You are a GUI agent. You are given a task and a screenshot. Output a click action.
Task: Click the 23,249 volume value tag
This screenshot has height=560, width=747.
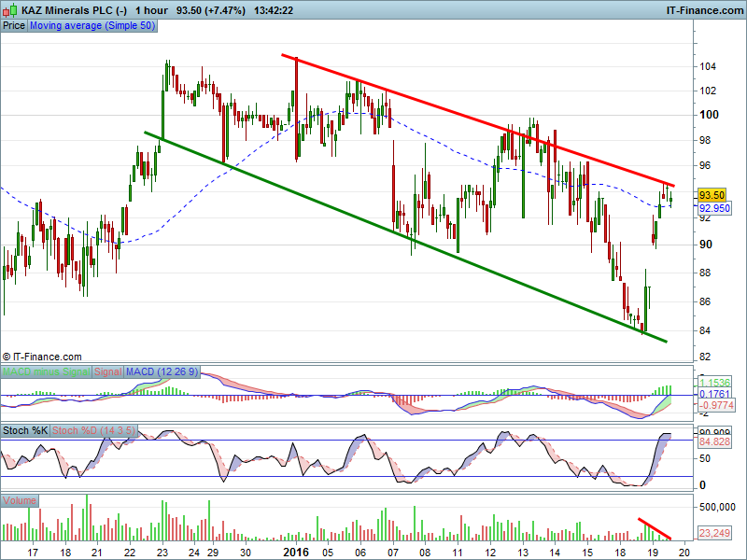click(x=714, y=533)
